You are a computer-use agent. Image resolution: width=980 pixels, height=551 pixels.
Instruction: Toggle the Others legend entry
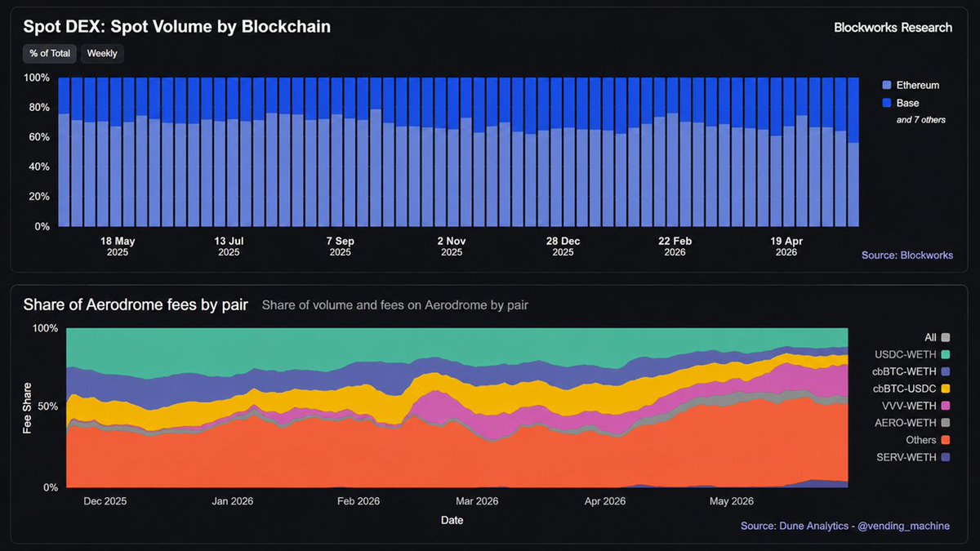click(929, 440)
